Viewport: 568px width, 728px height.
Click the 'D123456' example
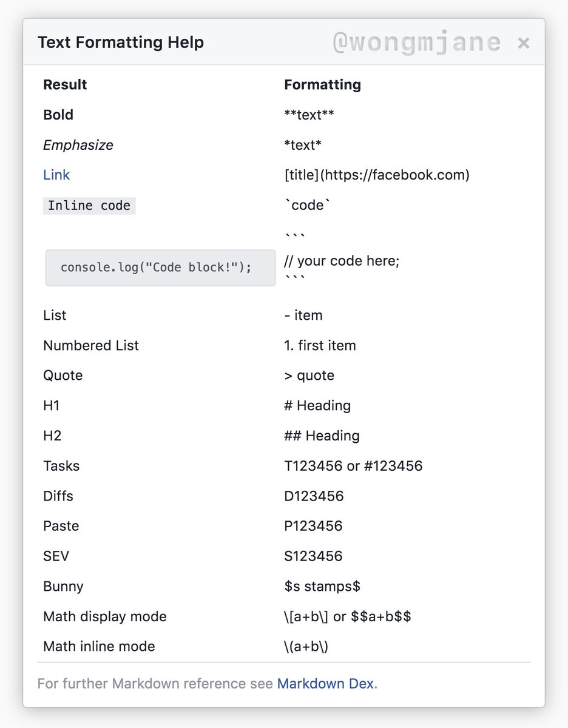coord(314,496)
